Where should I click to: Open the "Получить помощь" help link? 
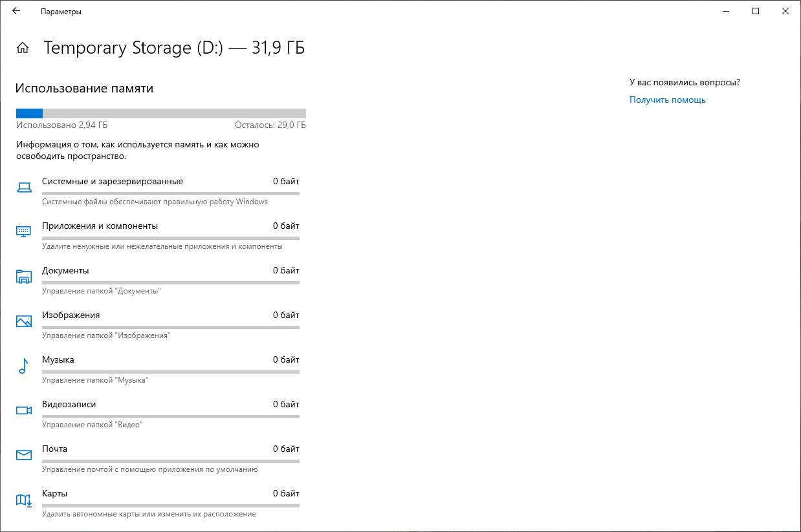click(667, 100)
